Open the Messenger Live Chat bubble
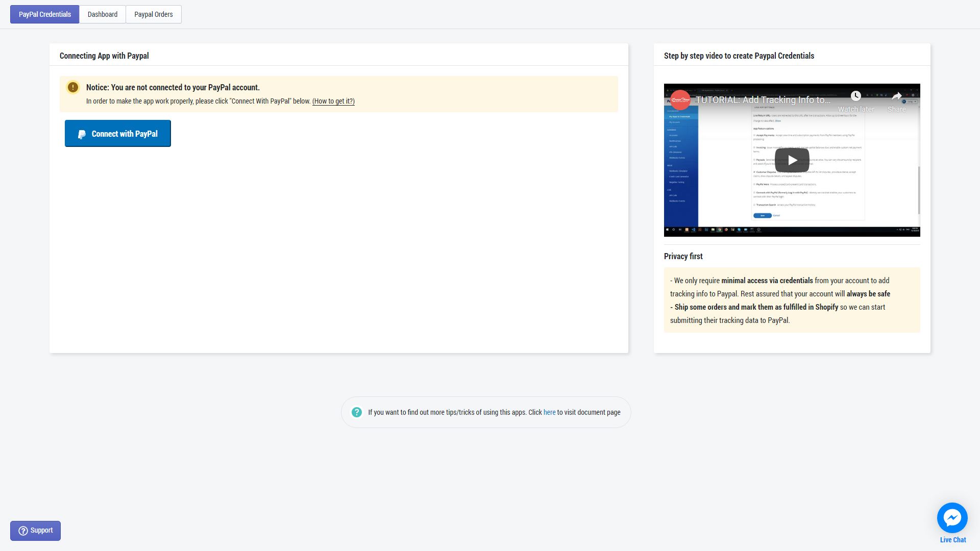This screenshot has height=551, width=980. coord(952,518)
